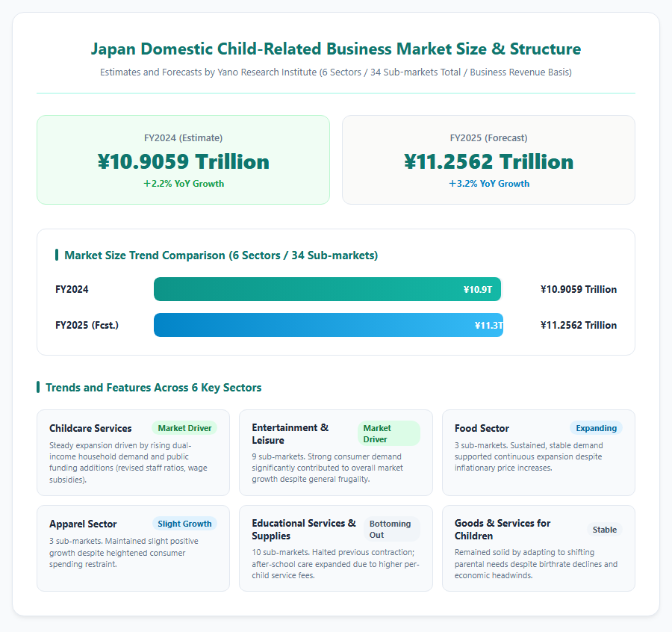Click the Market Size Trend Comparison heading
Viewport: 672px width, 632px height.
221,255
